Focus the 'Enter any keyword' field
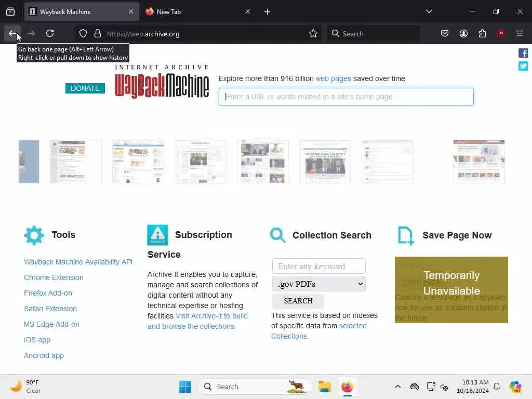Viewport: 532px width, 399px height. point(318,266)
